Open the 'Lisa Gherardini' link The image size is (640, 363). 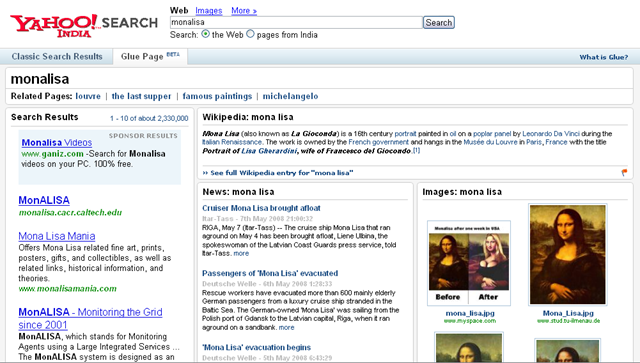(x=269, y=151)
